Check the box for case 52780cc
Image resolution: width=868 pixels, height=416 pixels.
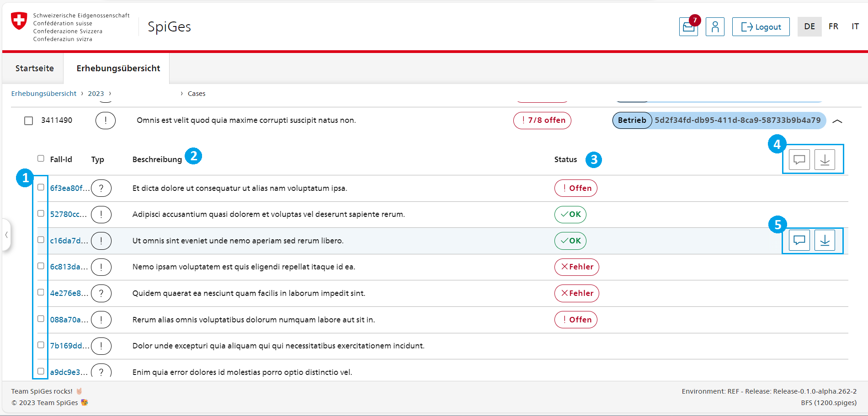click(x=41, y=213)
